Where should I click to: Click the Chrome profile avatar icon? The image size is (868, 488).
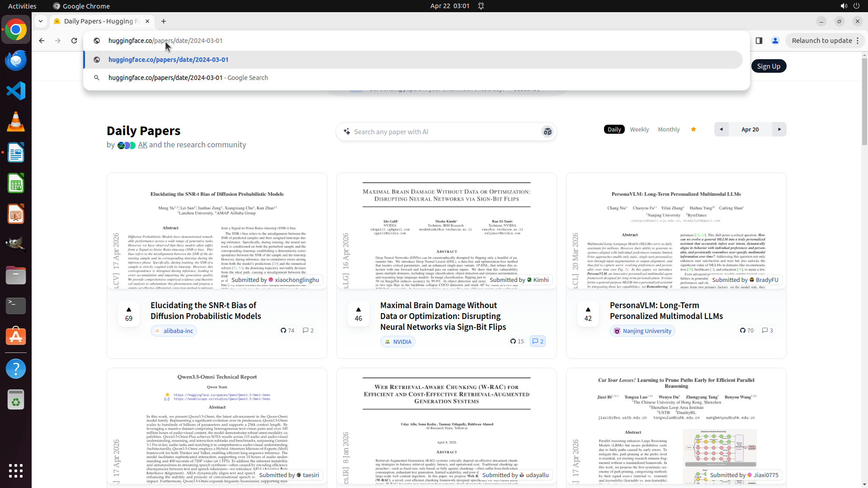click(775, 41)
